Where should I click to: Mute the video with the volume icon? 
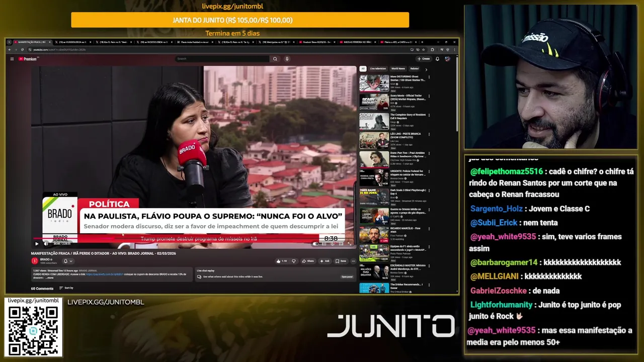(x=46, y=244)
